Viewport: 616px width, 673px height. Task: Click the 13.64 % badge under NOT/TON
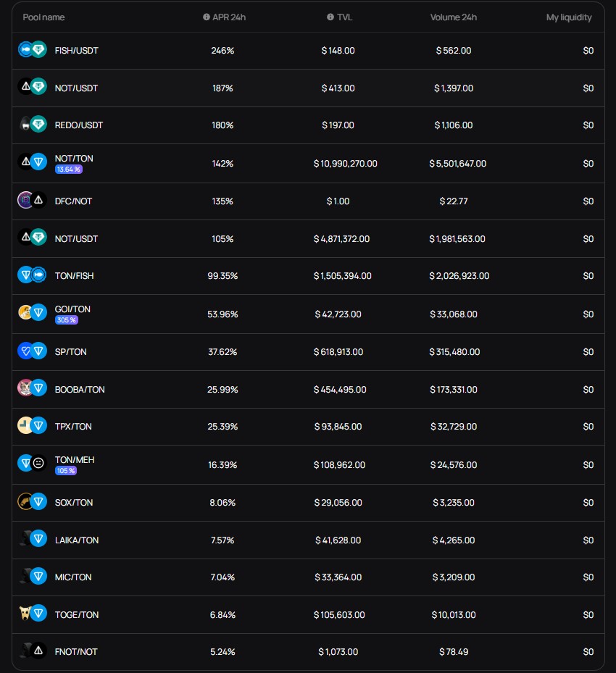[x=69, y=170]
